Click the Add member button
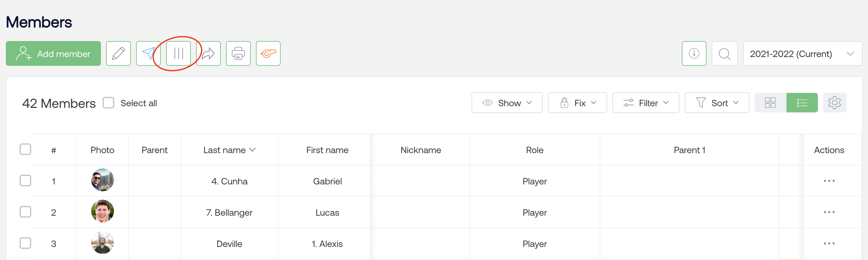 pyautogui.click(x=53, y=53)
